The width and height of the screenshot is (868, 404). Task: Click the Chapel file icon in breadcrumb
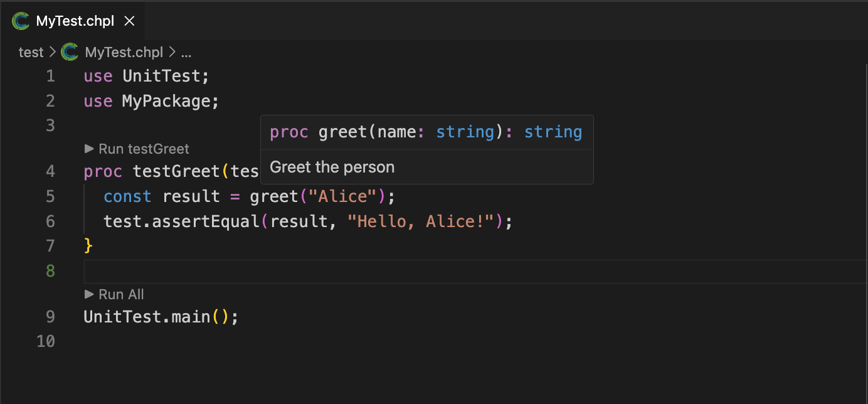(70, 52)
